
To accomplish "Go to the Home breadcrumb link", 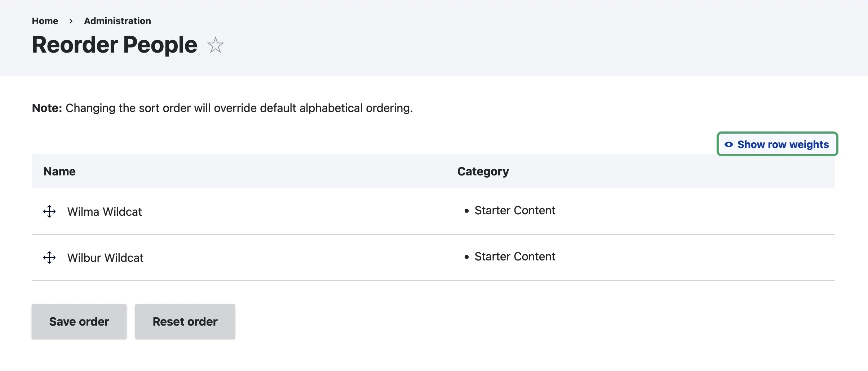I will (x=45, y=21).
